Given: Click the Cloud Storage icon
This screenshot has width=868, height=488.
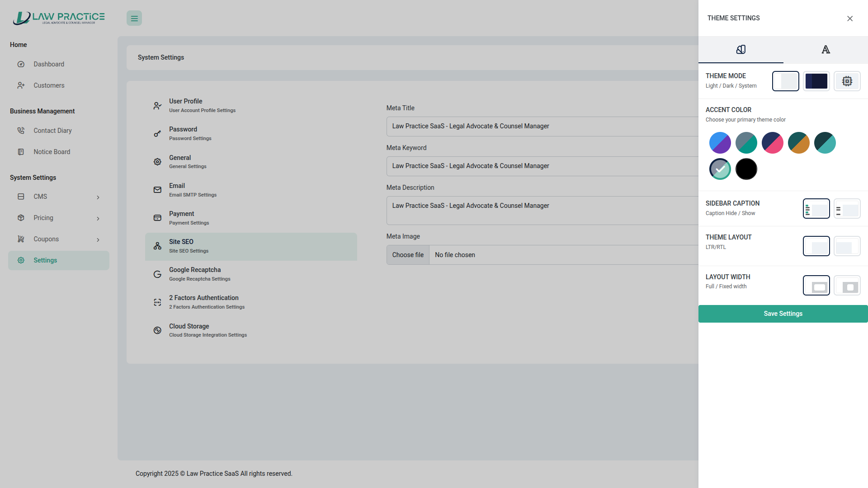Looking at the screenshot, I should (157, 330).
